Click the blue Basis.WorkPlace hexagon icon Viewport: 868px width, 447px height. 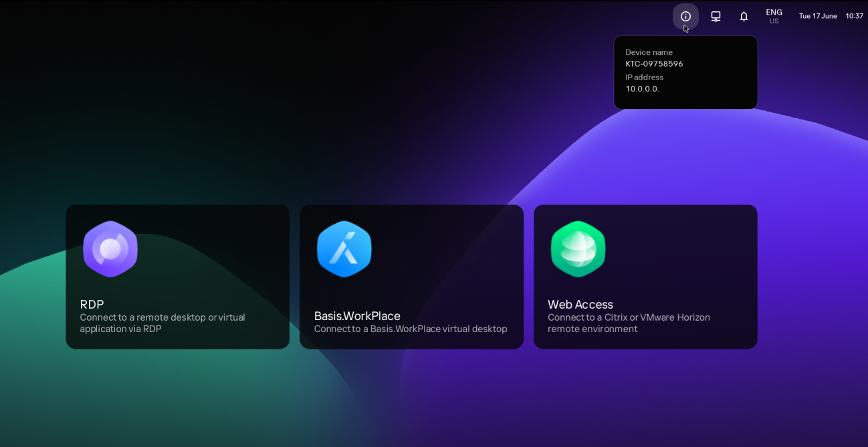coord(344,249)
